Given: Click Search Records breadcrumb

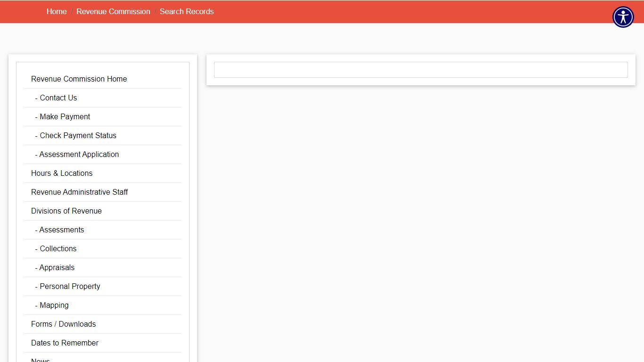Looking at the screenshot, I should pyautogui.click(x=187, y=11).
